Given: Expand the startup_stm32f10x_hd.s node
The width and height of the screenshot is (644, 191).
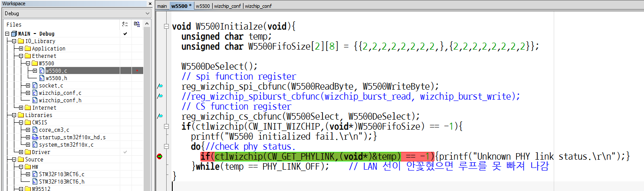Looking at the screenshot, I should 28,137.
